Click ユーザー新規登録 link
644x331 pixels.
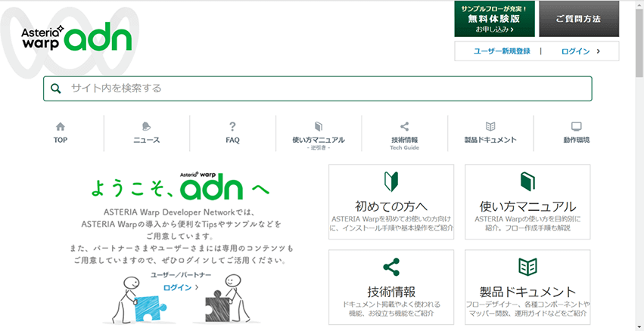pos(502,51)
